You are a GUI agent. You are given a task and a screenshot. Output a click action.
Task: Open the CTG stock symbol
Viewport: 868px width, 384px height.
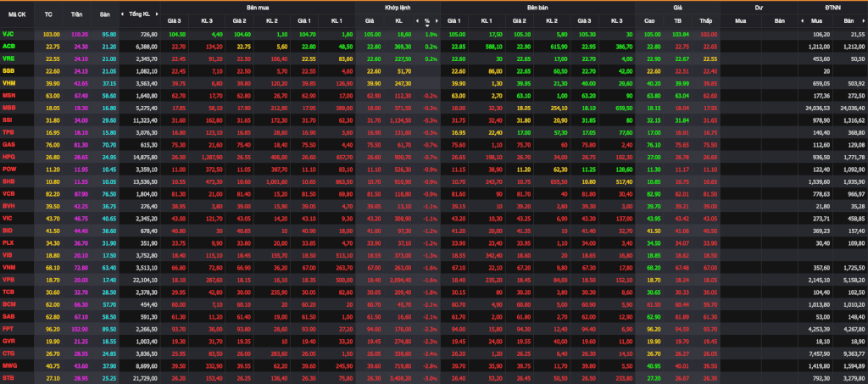point(8,352)
